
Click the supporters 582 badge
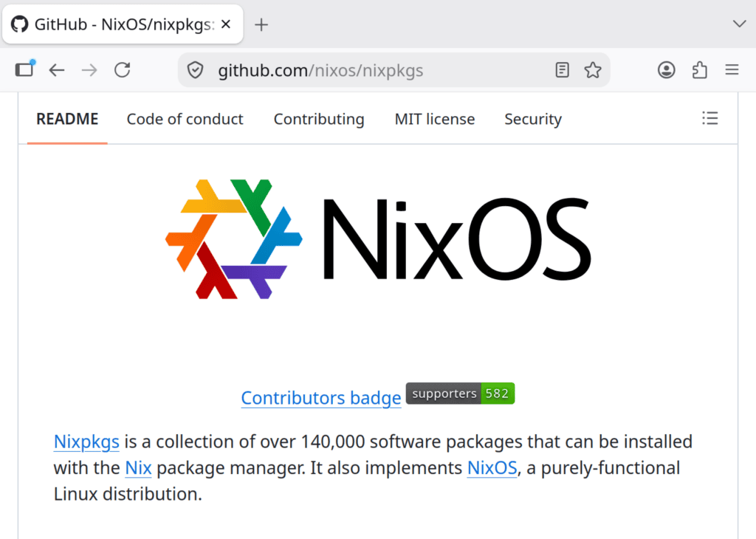461,394
